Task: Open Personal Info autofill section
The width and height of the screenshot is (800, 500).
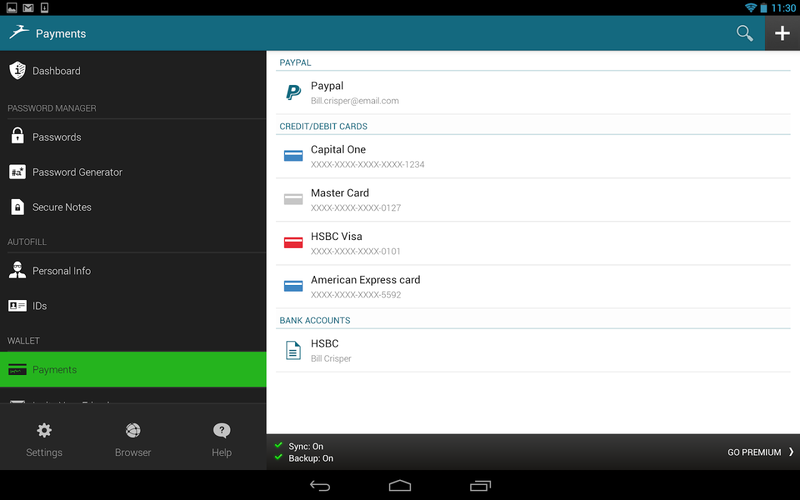Action: pos(61,271)
